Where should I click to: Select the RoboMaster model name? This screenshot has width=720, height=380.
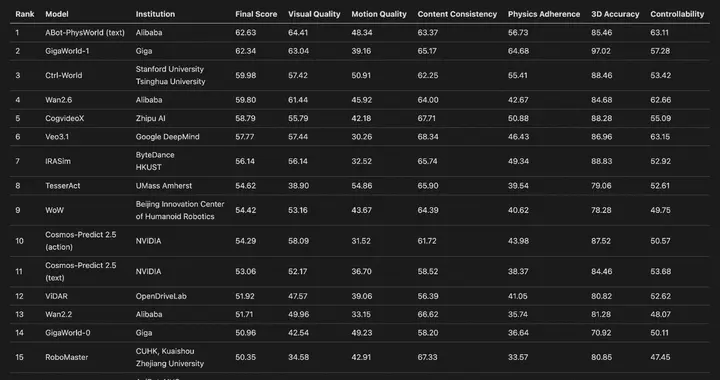[x=67, y=357]
